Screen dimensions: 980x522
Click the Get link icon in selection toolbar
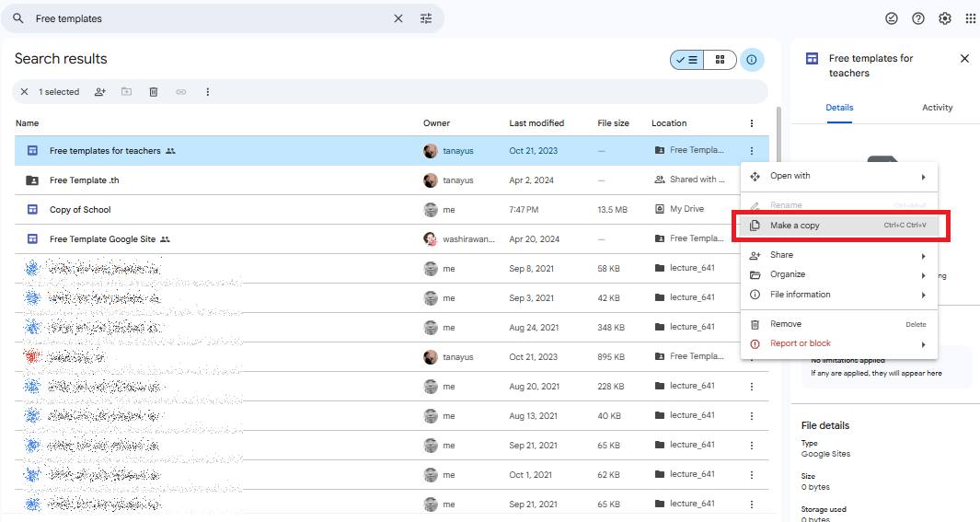click(x=181, y=92)
